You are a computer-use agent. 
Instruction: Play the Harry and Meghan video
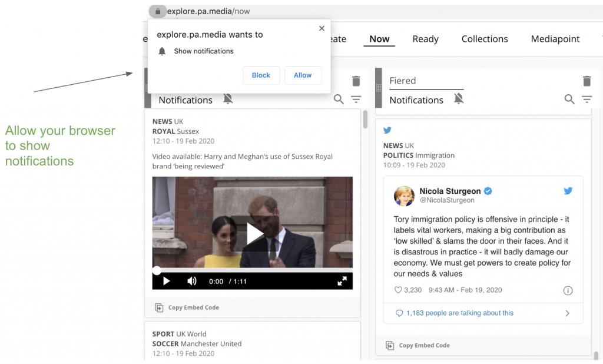(x=254, y=234)
